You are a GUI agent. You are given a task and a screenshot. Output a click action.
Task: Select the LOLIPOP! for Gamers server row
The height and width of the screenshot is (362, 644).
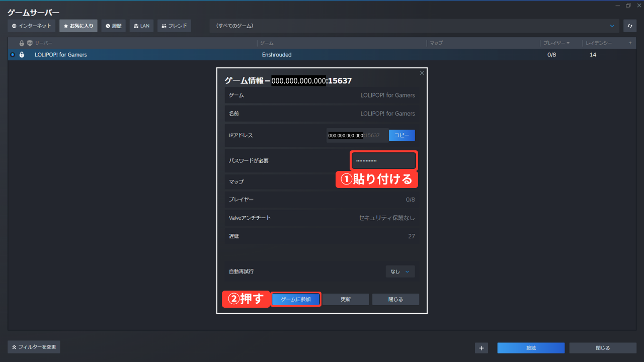[x=322, y=55]
